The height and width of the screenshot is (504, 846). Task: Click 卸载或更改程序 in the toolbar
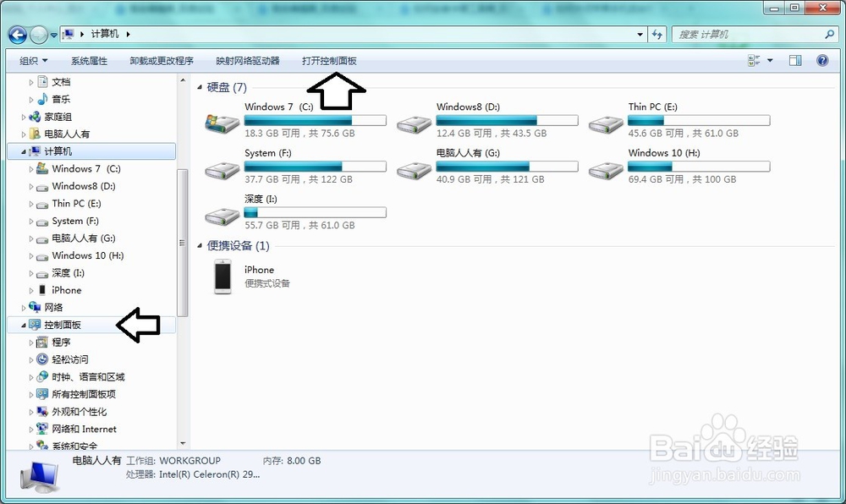coord(162,61)
